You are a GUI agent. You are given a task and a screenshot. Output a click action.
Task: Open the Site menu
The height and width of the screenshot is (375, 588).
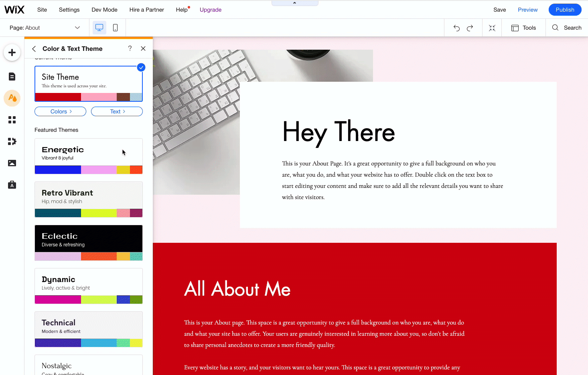42,10
